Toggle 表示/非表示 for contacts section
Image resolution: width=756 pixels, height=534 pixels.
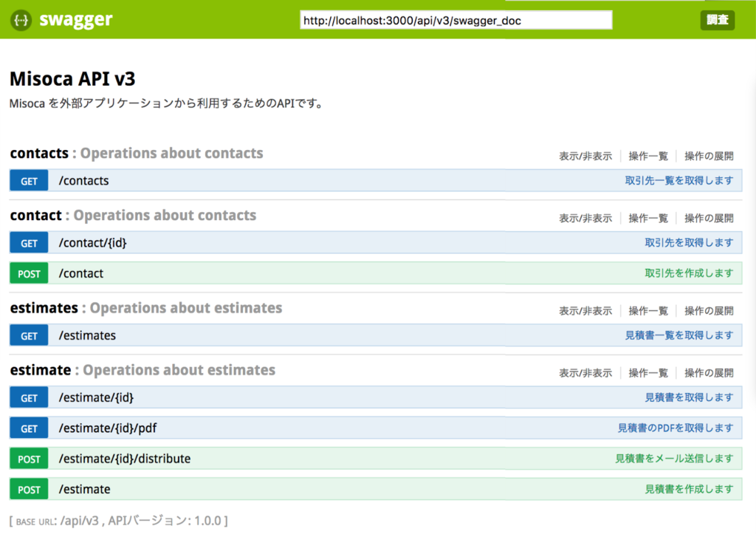coord(585,156)
